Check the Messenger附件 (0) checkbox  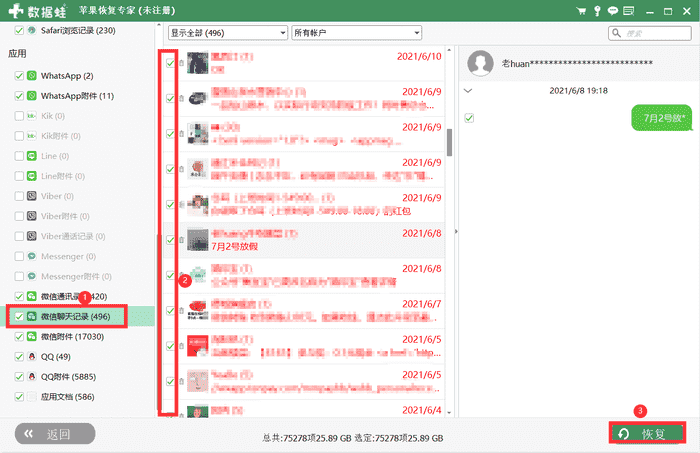[19, 276]
